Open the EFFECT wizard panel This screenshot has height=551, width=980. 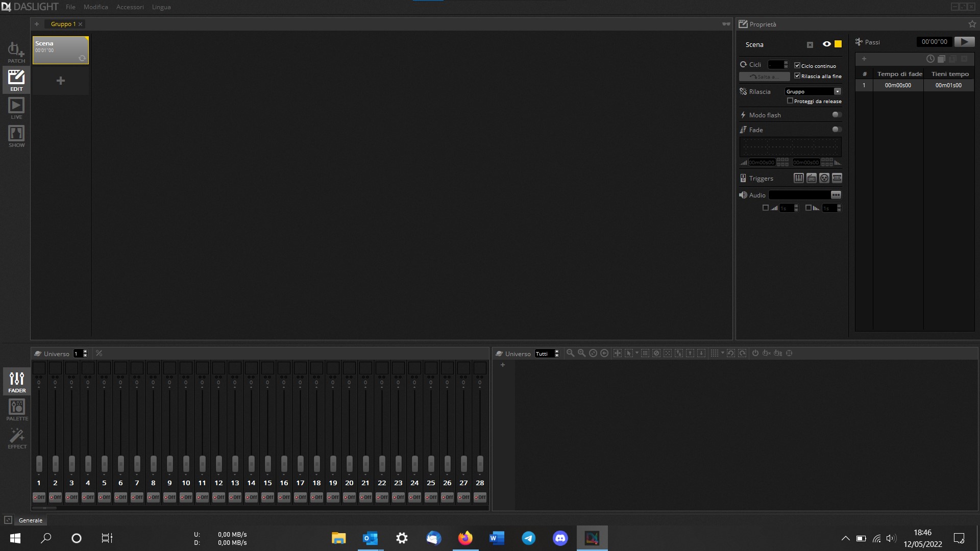click(x=17, y=438)
